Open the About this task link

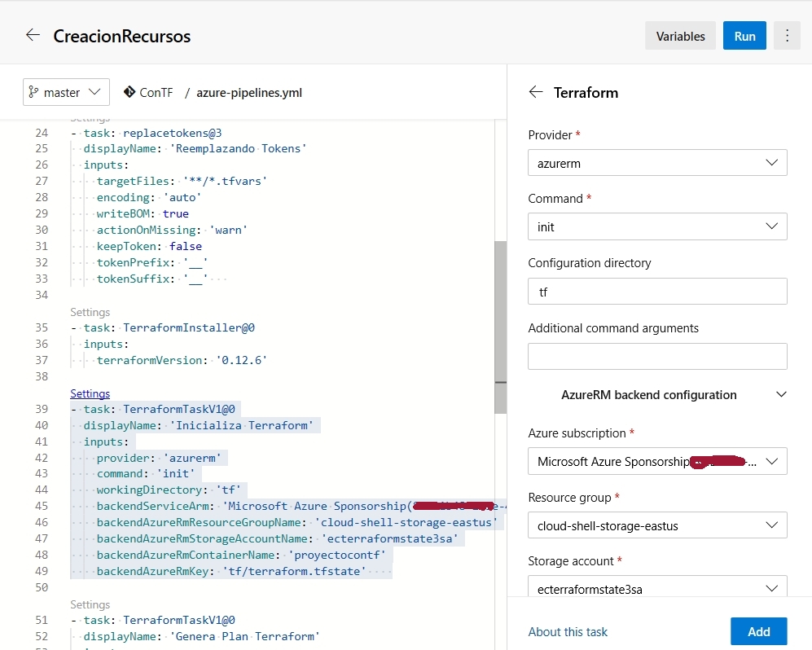(568, 632)
